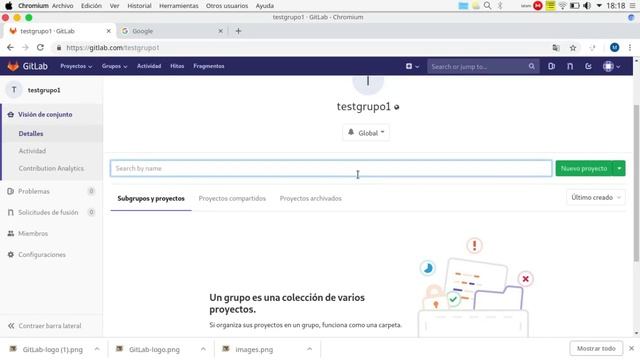Screen dimensions: 640x360
Task: Switch to Proyectos compartidos tab
Action: 232,198
